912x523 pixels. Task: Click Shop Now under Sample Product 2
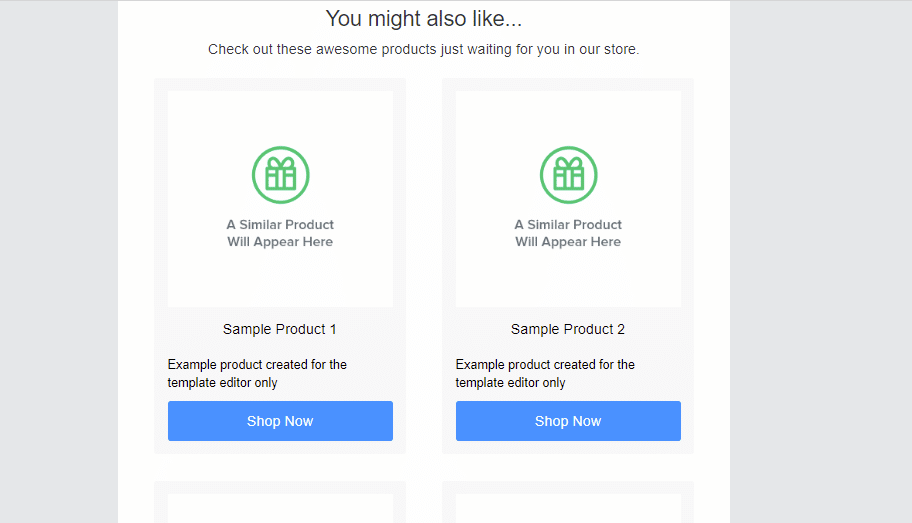(568, 421)
